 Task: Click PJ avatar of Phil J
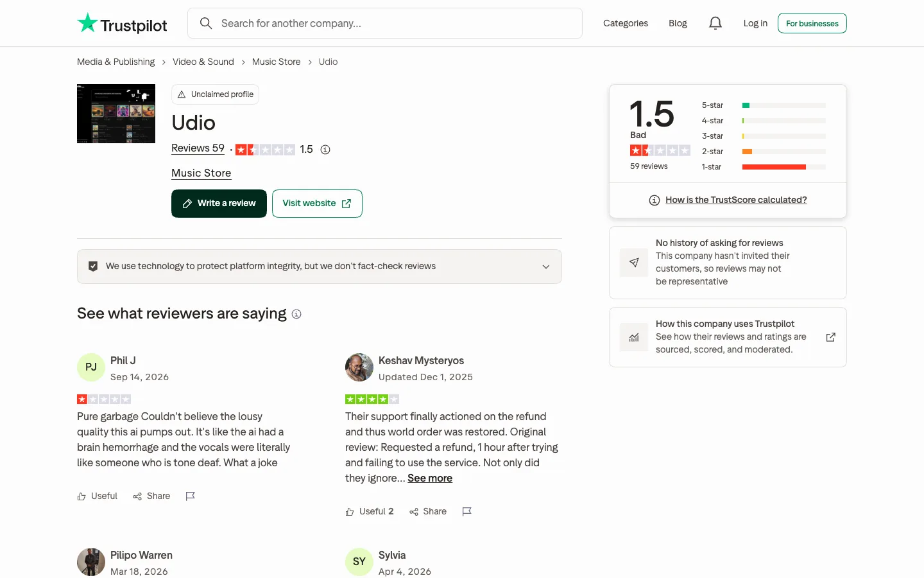point(91,367)
